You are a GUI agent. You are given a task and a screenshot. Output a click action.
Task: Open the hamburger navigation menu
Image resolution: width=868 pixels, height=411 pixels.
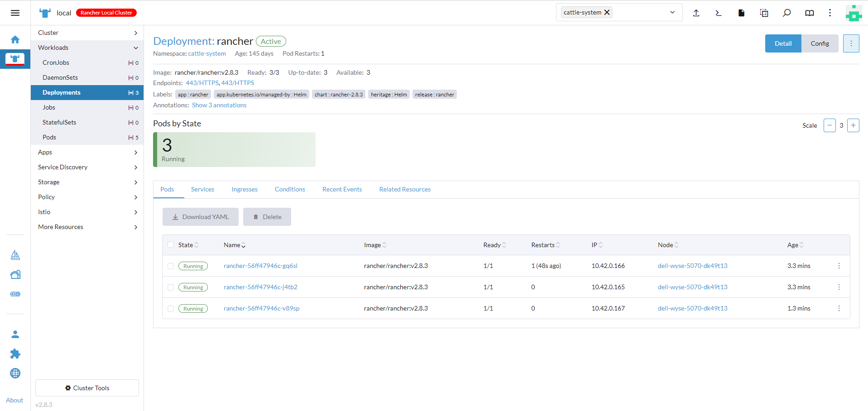click(x=15, y=13)
